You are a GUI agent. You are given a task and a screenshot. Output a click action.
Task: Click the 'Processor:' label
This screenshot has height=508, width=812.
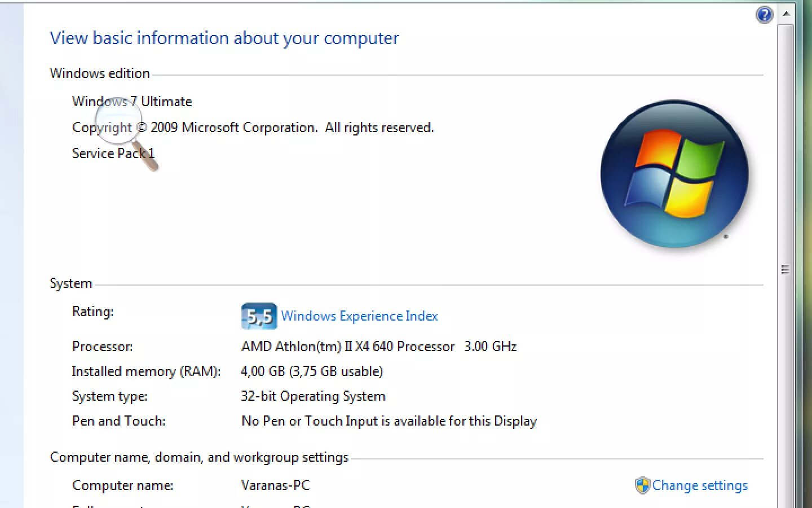102,347
